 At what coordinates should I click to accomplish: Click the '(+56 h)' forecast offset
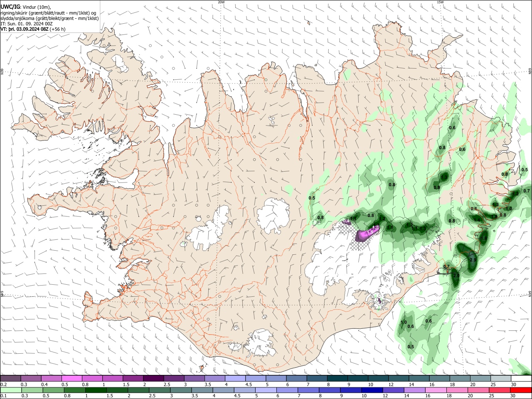click(x=57, y=29)
